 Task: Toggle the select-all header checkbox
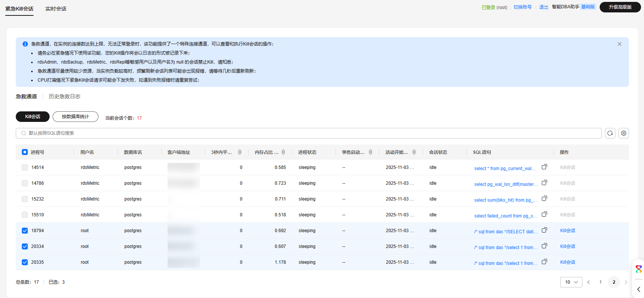tap(25, 152)
